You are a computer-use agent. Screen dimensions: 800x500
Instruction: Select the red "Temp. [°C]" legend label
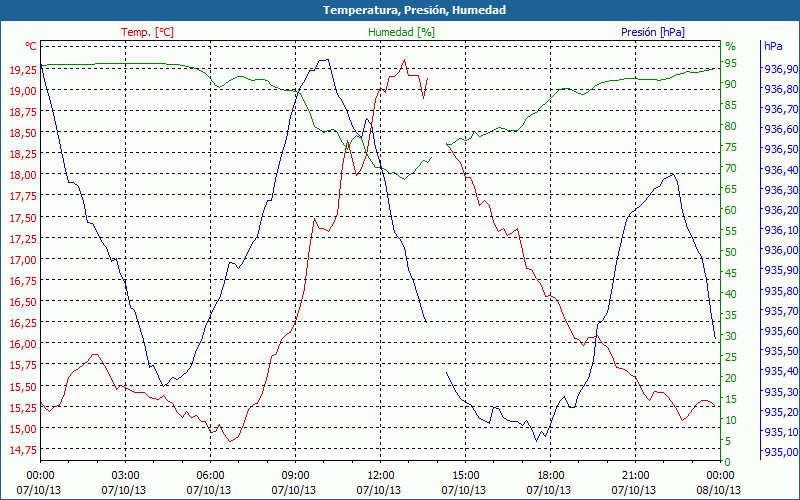pos(147,32)
